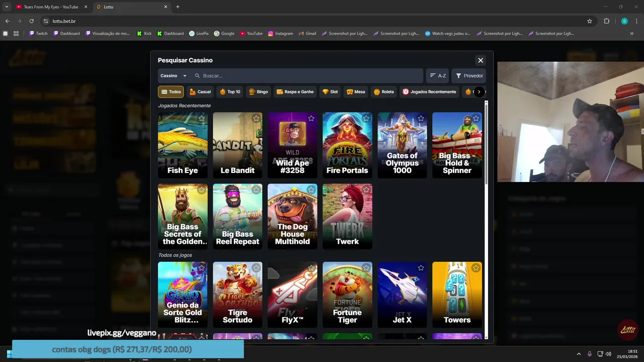
Task: Open the tab search dropdown arrow
Action: coord(7,7)
